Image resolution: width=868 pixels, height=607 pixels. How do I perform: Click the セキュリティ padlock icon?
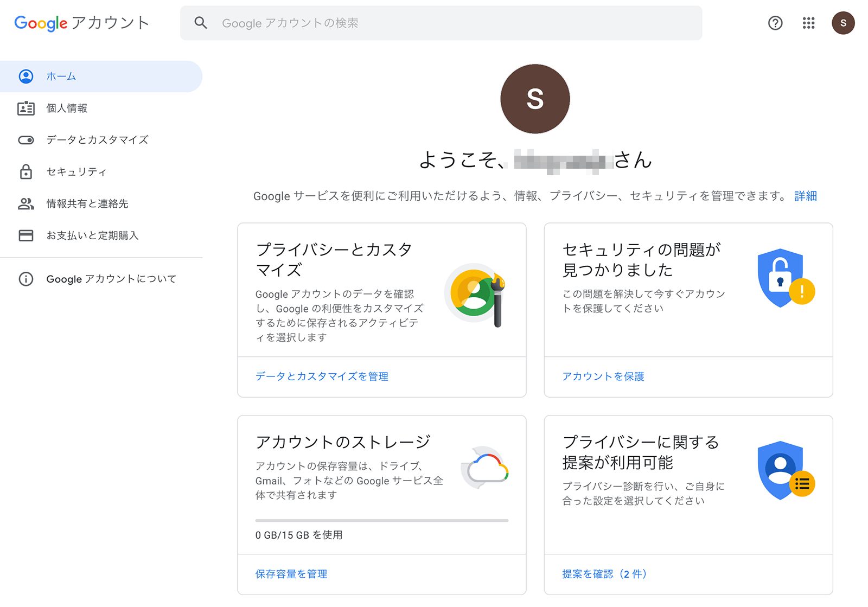point(26,171)
